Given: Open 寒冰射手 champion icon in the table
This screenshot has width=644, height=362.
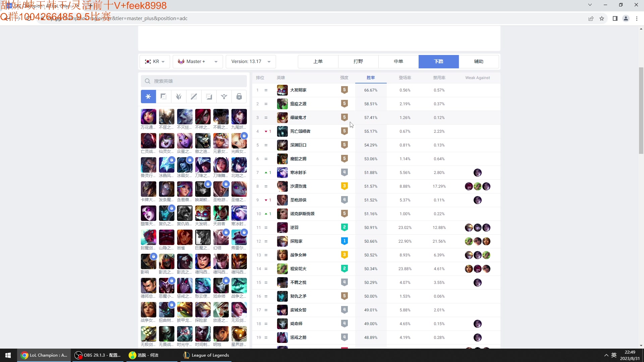Looking at the screenshot, I should click(x=282, y=173).
